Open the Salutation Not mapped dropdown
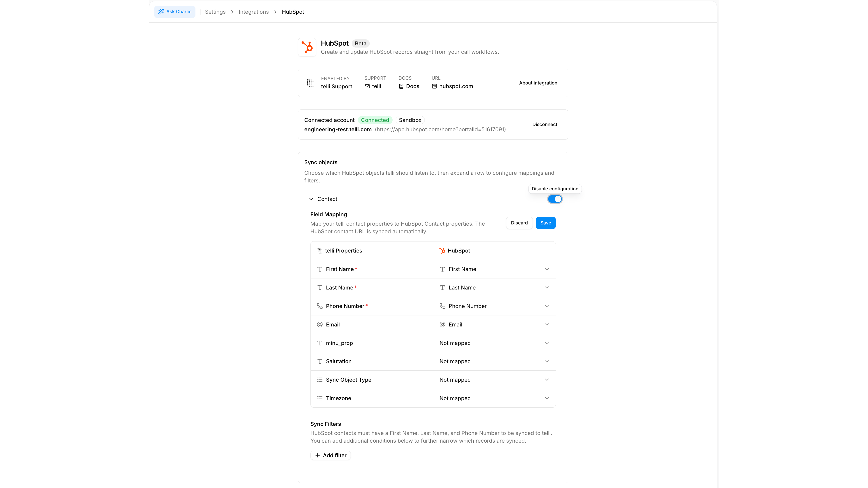Screen dimensions: 868x488 point(494,361)
